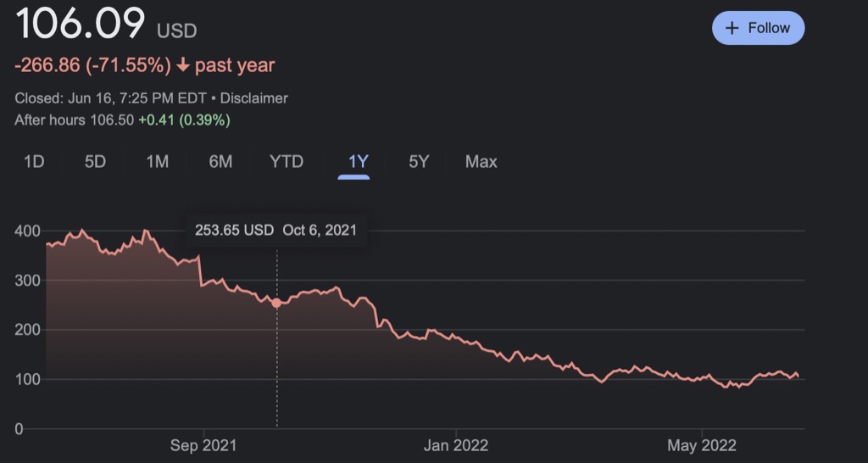This screenshot has height=463, width=868.
Task: Select the YTD range tab
Action: (286, 161)
